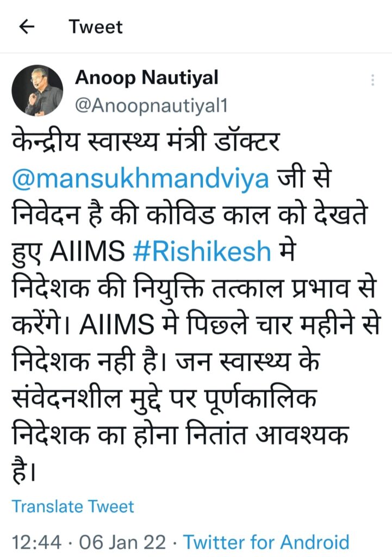Image resolution: width=392 pixels, height=557 pixels.
Task: Go back using the left arrow
Action: tap(27, 27)
